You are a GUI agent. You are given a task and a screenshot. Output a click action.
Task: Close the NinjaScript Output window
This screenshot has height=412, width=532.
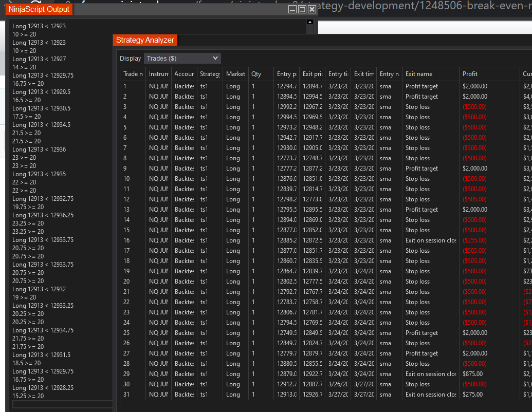point(312,9)
